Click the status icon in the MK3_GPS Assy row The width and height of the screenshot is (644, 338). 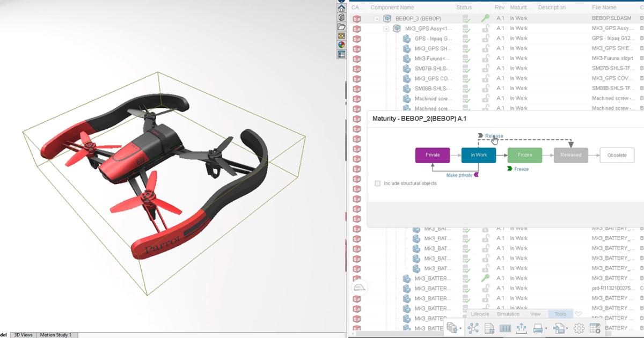(x=466, y=28)
